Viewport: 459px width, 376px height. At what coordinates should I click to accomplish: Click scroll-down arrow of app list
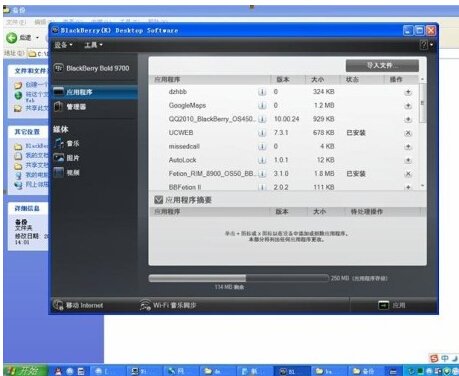422,186
